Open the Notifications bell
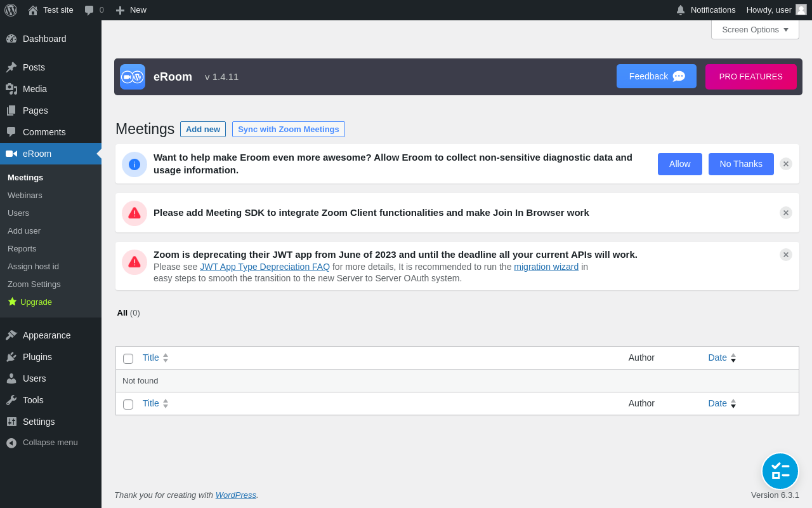The image size is (812, 508). pyautogui.click(x=705, y=10)
